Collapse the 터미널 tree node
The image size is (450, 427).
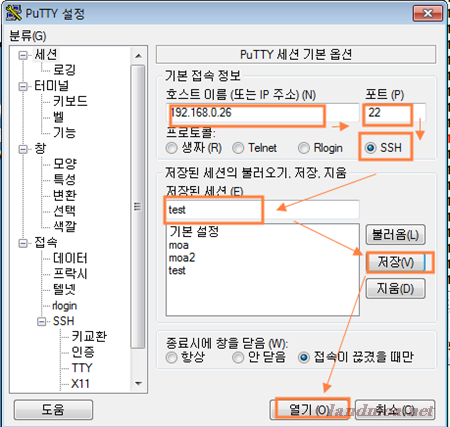point(23,86)
